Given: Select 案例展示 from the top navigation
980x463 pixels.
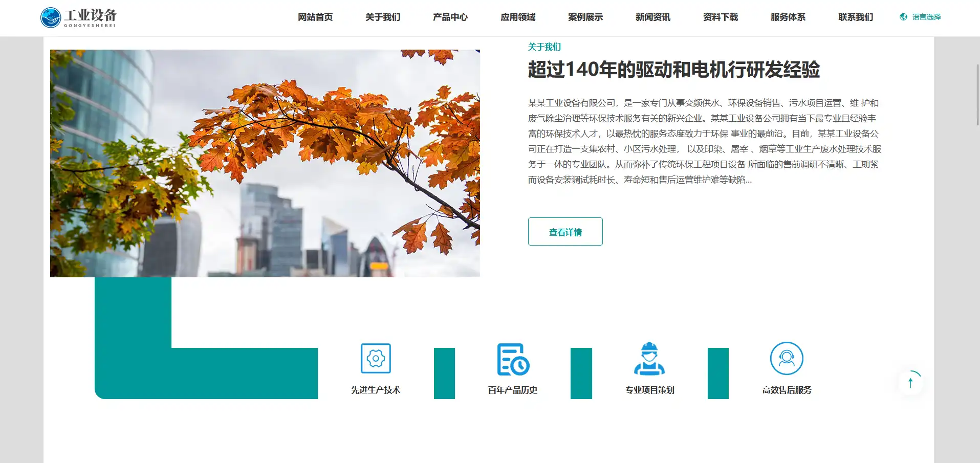Looking at the screenshot, I should click(x=585, y=17).
